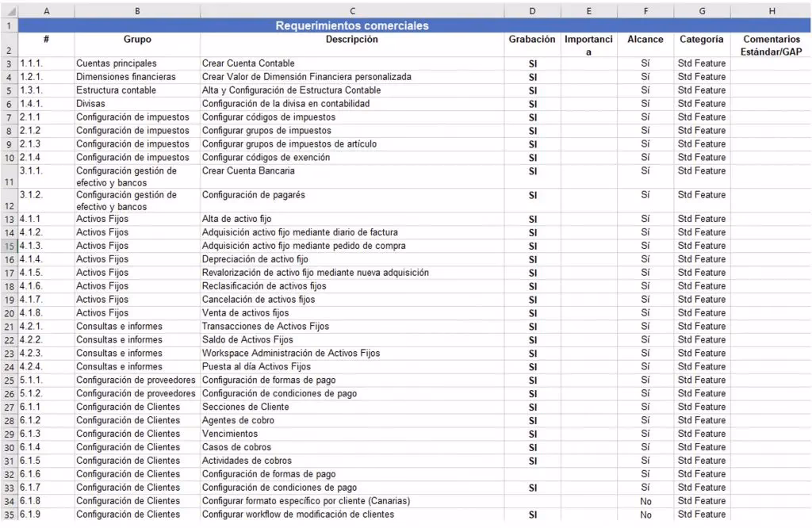Select column B header labeled Grupo
Screen dimensions: 812x528
point(136,10)
